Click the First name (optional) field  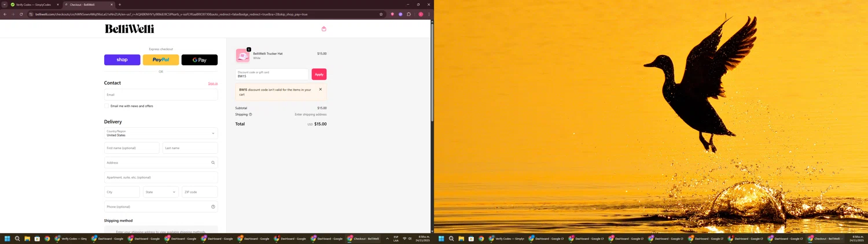132,148
